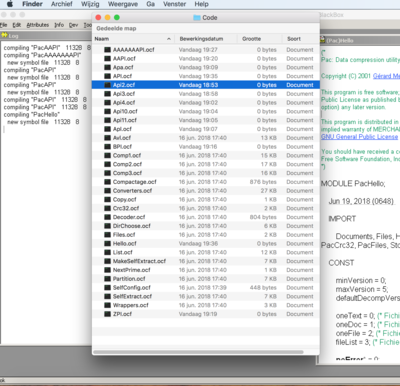This screenshot has width=400, height=386.
Task: Select file icon of DirChoose.ocf
Action: pos(107,226)
